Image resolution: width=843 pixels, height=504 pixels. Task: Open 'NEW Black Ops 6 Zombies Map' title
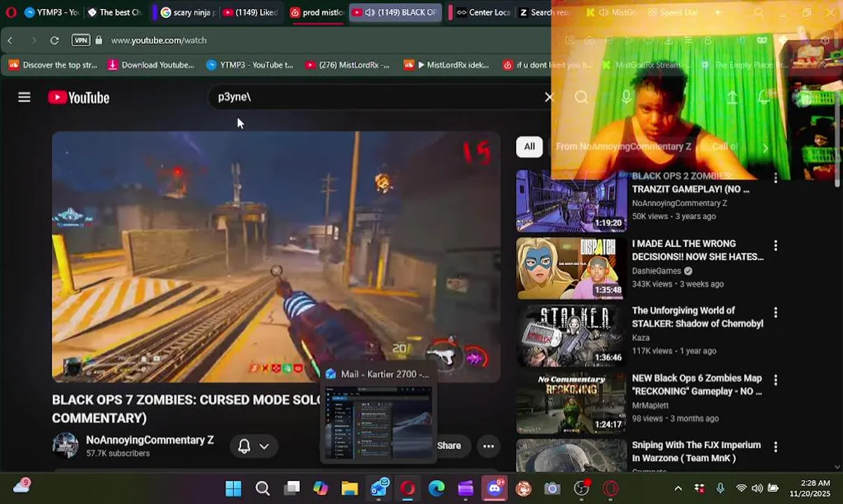point(697,384)
